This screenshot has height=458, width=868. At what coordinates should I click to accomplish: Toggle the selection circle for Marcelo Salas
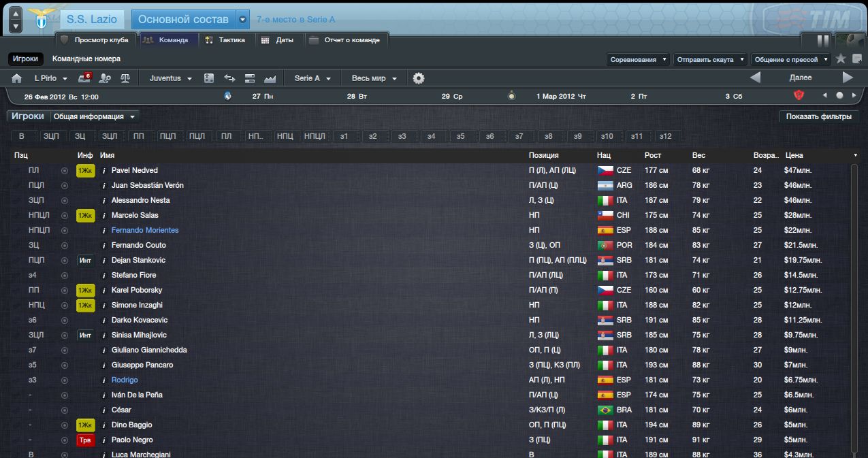click(x=65, y=215)
